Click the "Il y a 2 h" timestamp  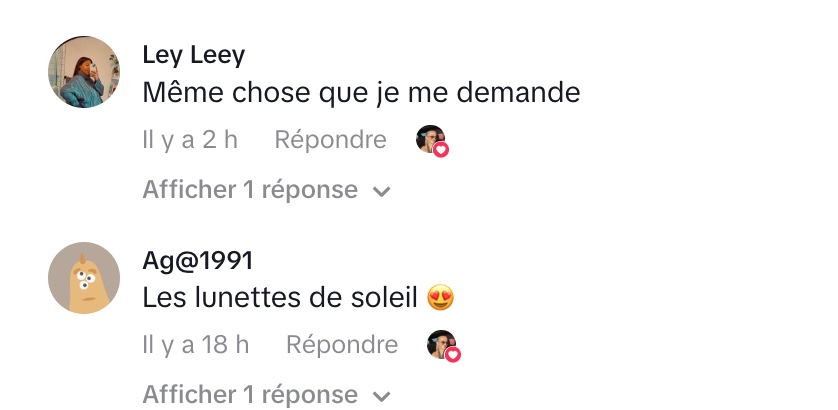[190, 140]
